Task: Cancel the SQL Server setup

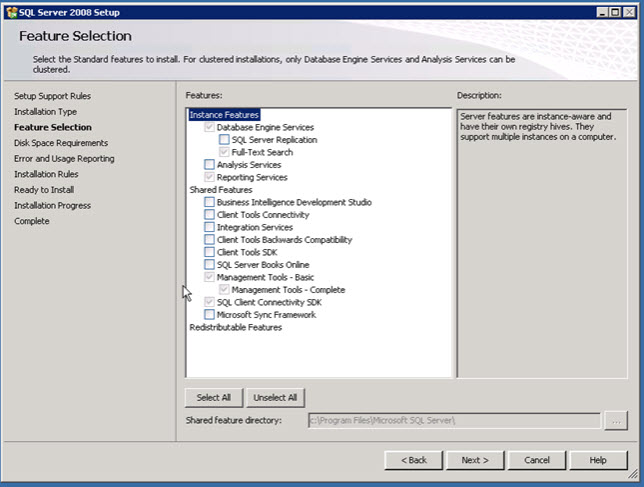Action: click(x=537, y=460)
